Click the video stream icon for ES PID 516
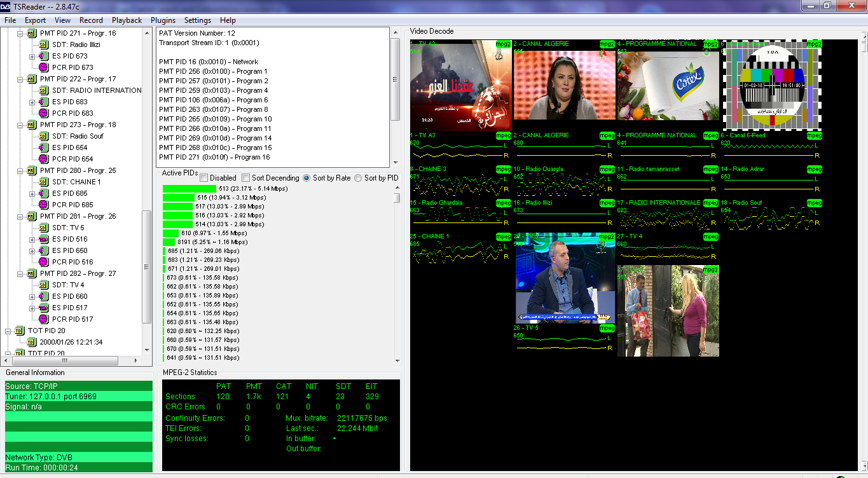The width and height of the screenshot is (868, 478). (x=44, y=239)
